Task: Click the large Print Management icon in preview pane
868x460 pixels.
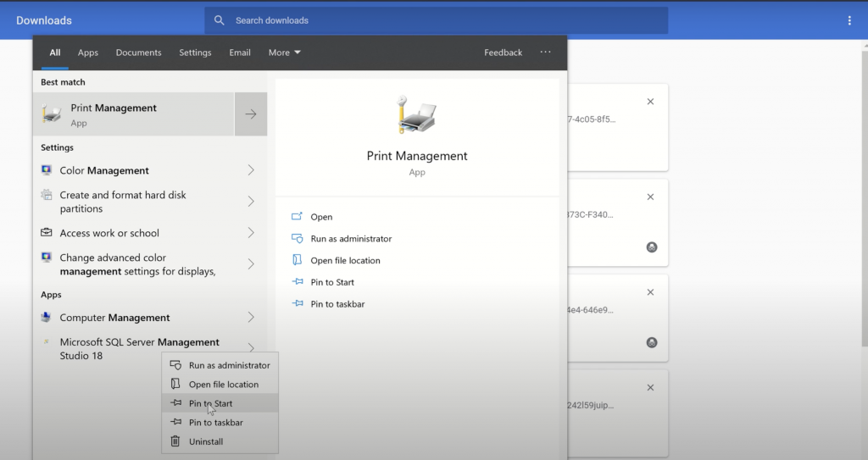Action: click(x=416, y=114)
